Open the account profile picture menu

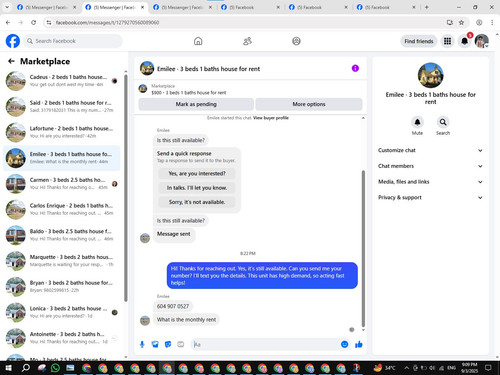[482, 41]
